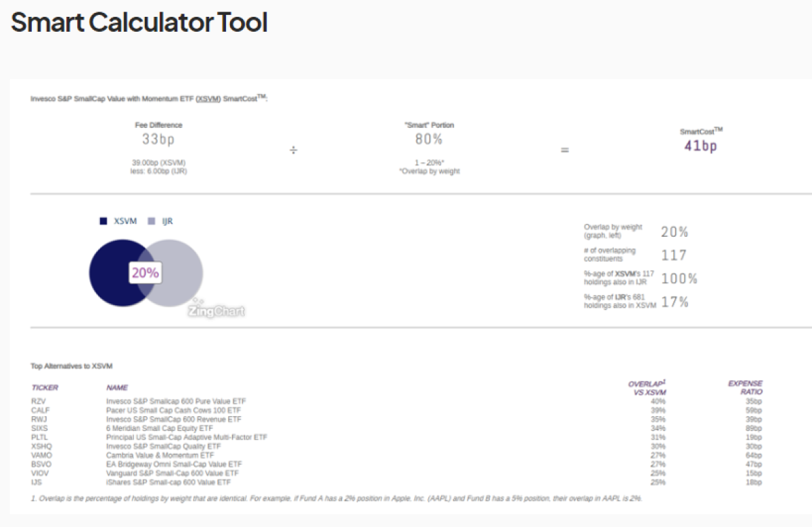812x527 pixels.
Task: Open Principal US Small-Cap Adaptive Multi-Factor ETF
Action: (186, 438)
